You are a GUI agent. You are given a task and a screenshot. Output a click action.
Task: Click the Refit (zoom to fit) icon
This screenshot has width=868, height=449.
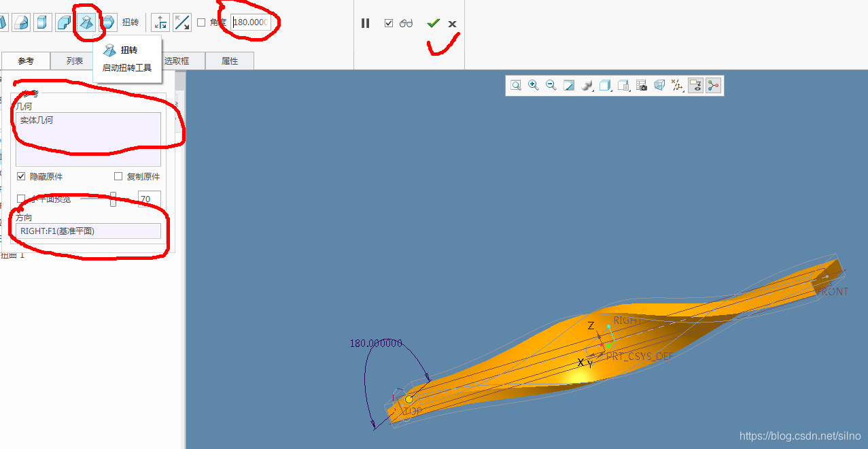point(516,85)
